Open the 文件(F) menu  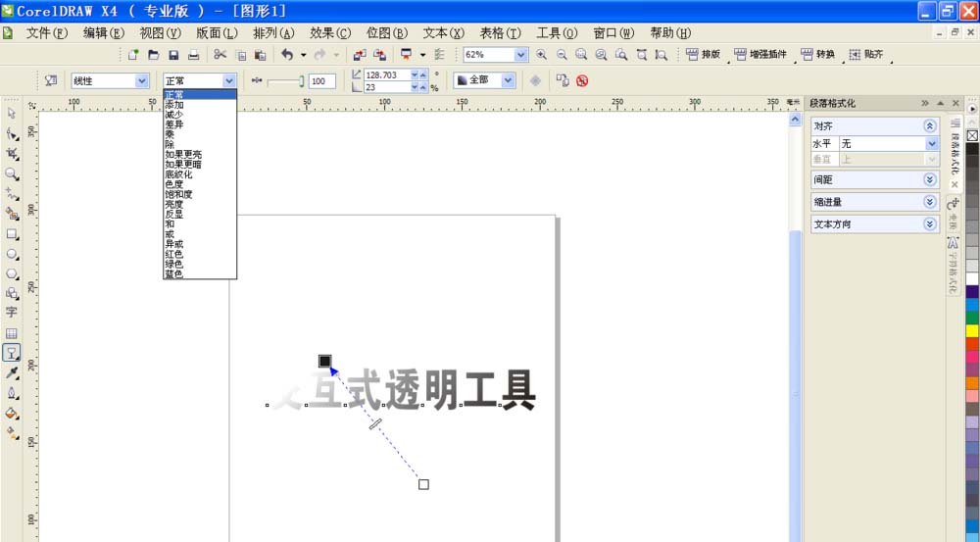[x=46, y=33]
